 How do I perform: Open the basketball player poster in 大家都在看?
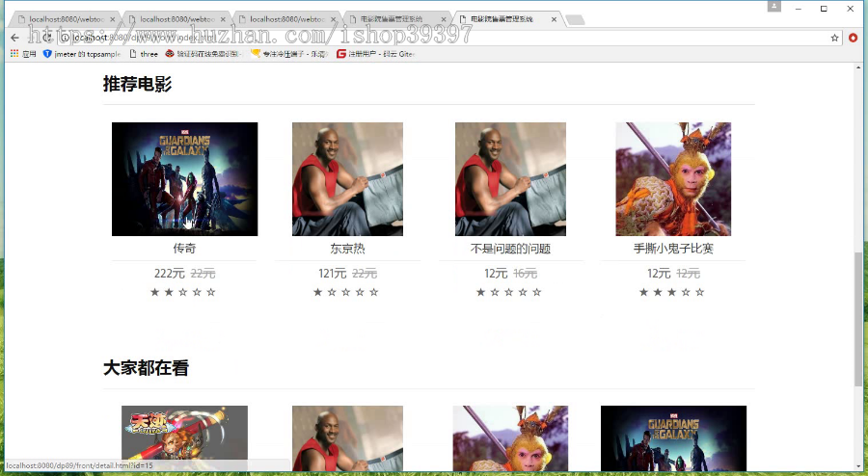point(347,438)
